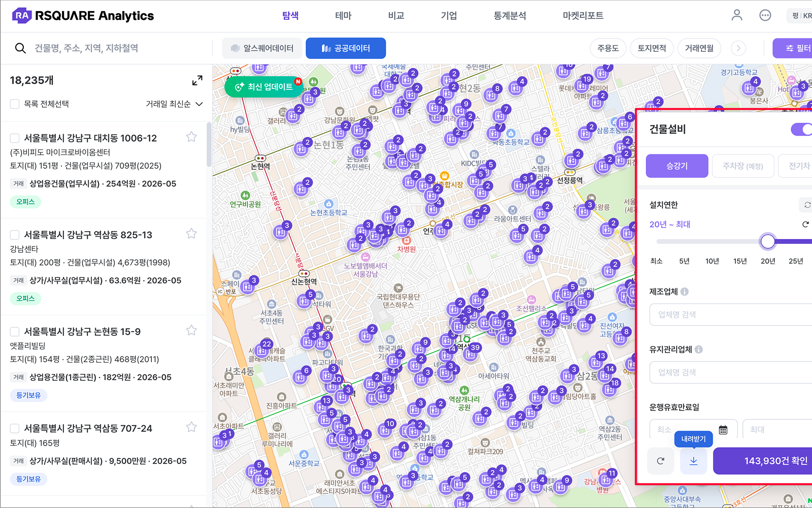Click the reset icon beside download button
Image resolution: width=812 pixels, height=508 pixels.
pyautogui.click(x=660, y=461)
